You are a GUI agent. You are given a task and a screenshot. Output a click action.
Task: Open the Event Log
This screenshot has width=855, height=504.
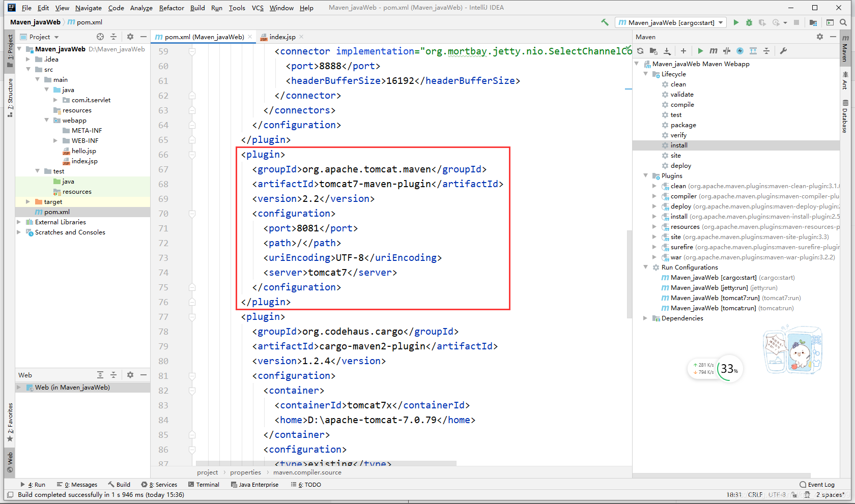pos(817,485)
